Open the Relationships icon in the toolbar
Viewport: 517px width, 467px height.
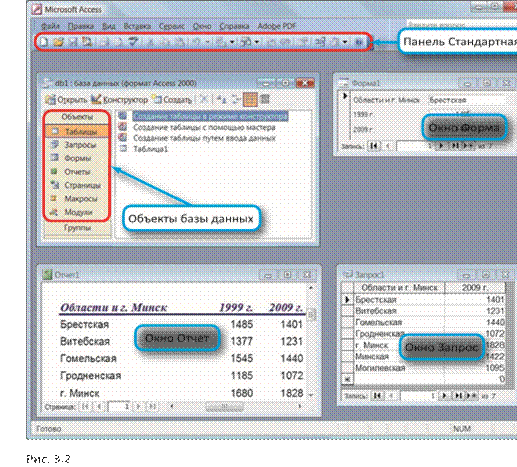pyautogui.click(x=319, y=42)
